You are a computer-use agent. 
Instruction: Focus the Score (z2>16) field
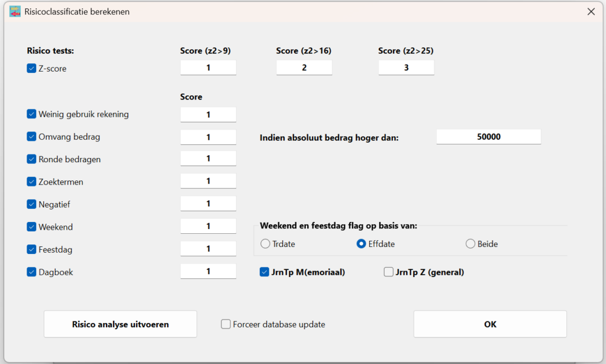(304, 68)
